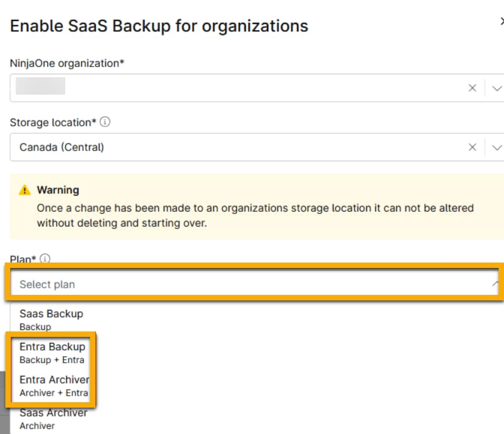Choose the Saas Backup plan
This screenshot has width=504, height=434.
coord(51,320)
